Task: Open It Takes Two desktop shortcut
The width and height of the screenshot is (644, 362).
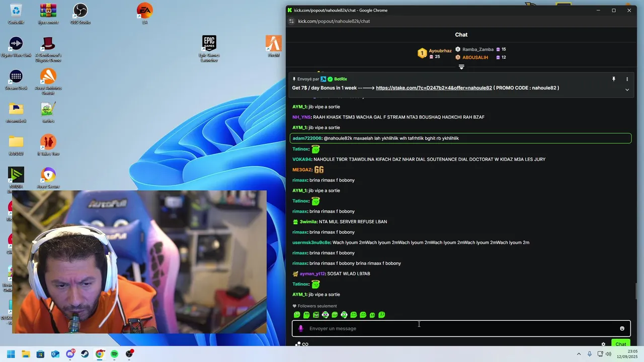Action: pos(48,145)
